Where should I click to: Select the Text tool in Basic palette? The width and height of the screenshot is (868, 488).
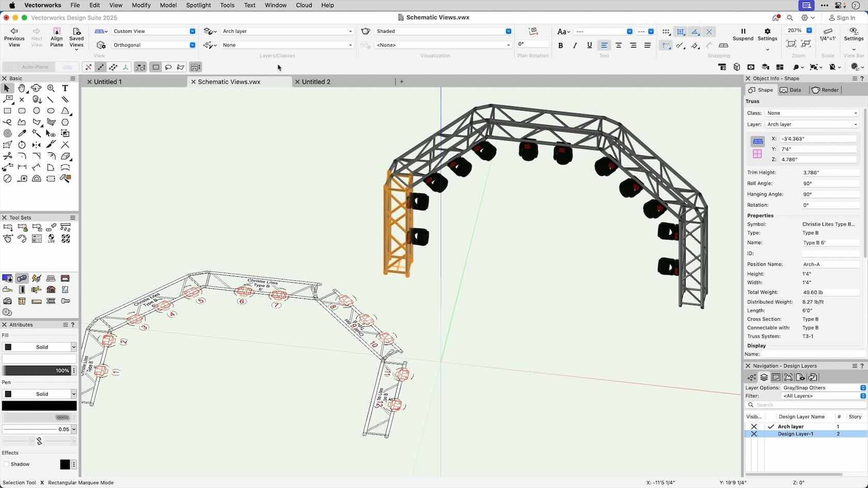click(65, 88)
